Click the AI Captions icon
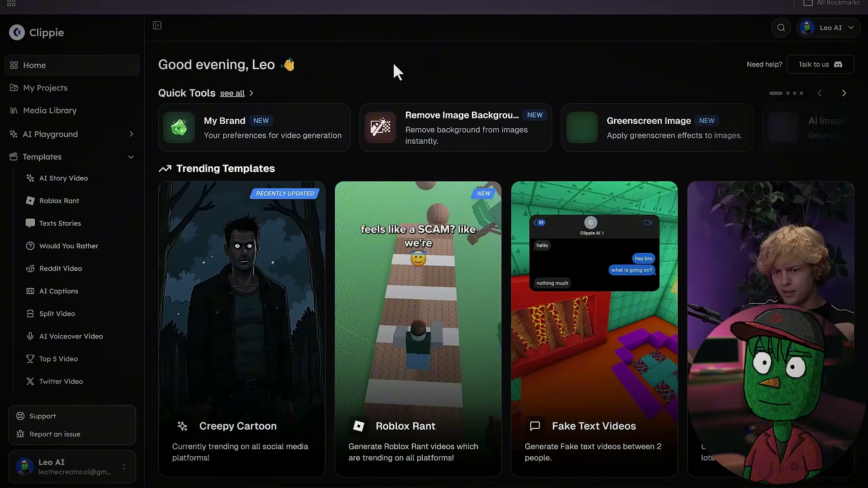868x488 pixels. coord(30,291)
